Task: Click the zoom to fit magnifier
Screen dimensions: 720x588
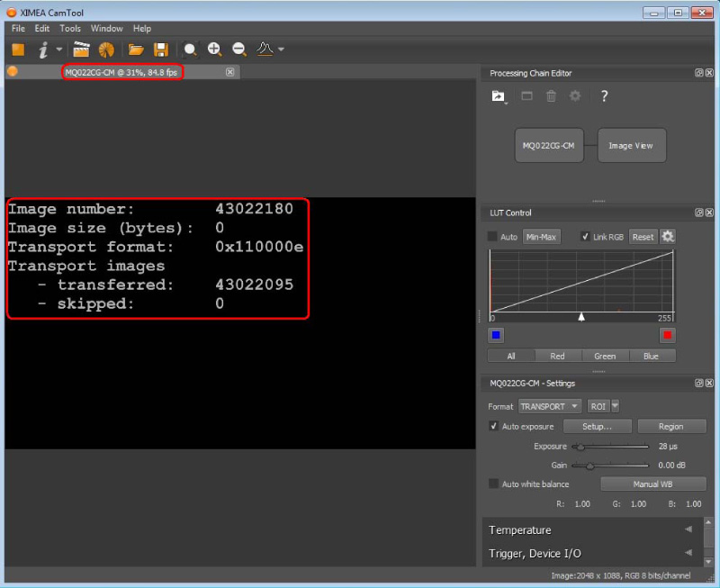Action: click(x=190, y=50)
